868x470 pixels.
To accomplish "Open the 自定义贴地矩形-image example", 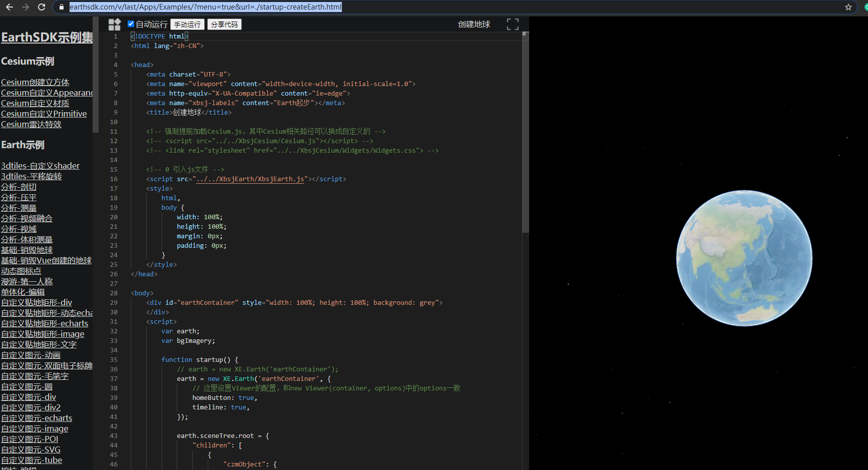I will [43, 334].
